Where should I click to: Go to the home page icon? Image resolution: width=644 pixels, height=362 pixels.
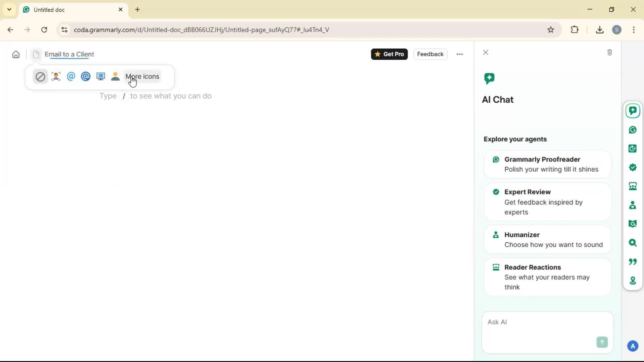[x=16, y=54]
